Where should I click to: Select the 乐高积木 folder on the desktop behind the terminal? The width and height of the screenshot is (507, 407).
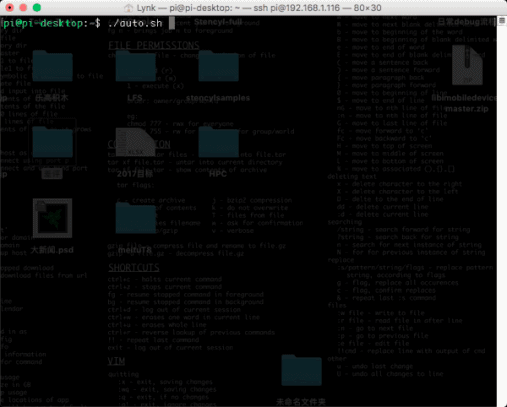click(x=52, y=66)
